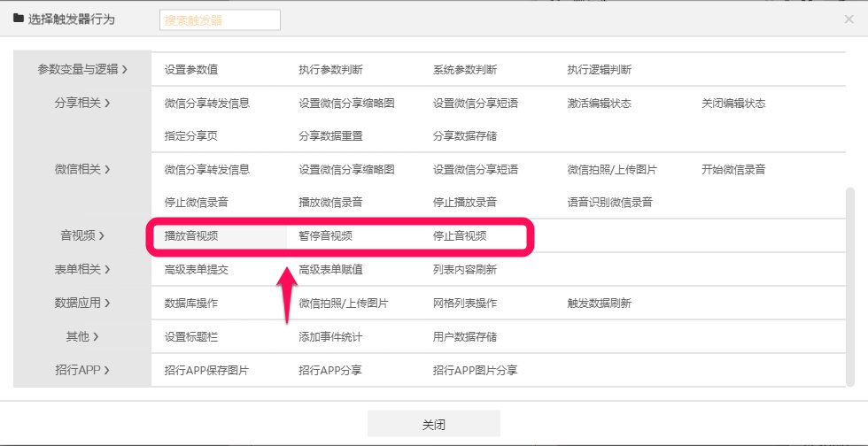Screen dimensions: 868x446
Task: Select 招行APP保存图片 action
Action: (x=206, y=370)
